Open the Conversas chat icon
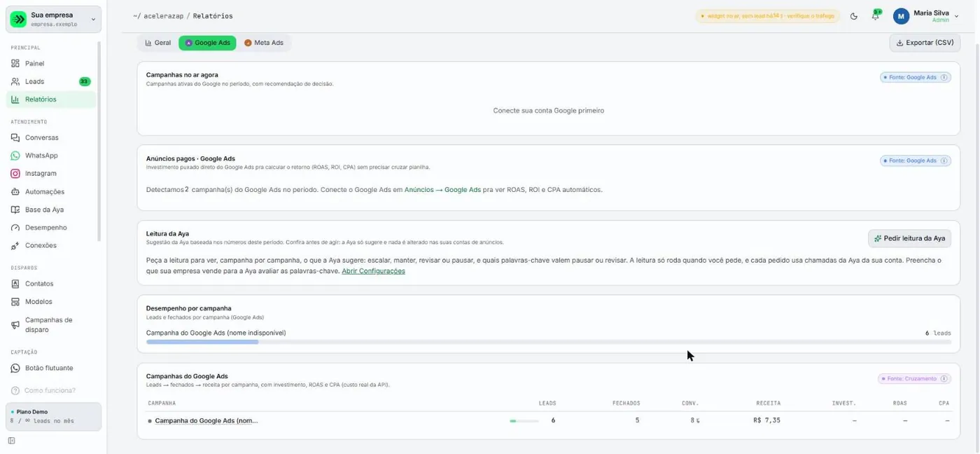Viewport: 980px width, 454px height. click(x=15, y=138)
